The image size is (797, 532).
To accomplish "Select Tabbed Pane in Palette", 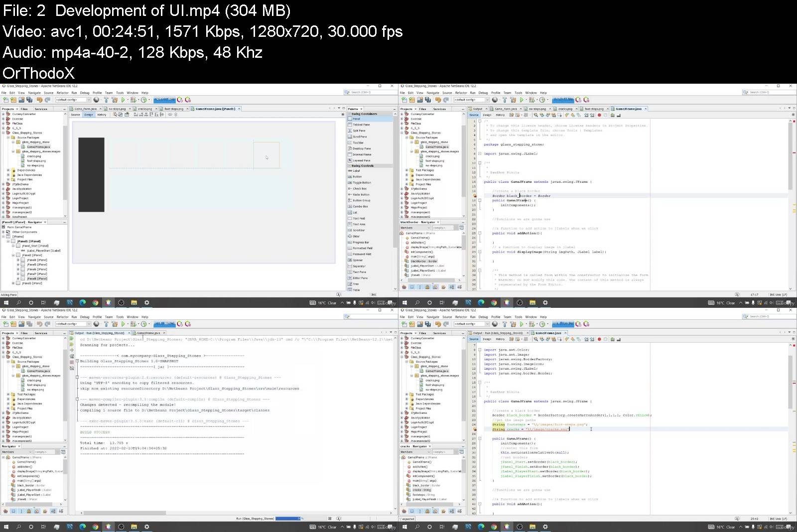I will 371,125.
